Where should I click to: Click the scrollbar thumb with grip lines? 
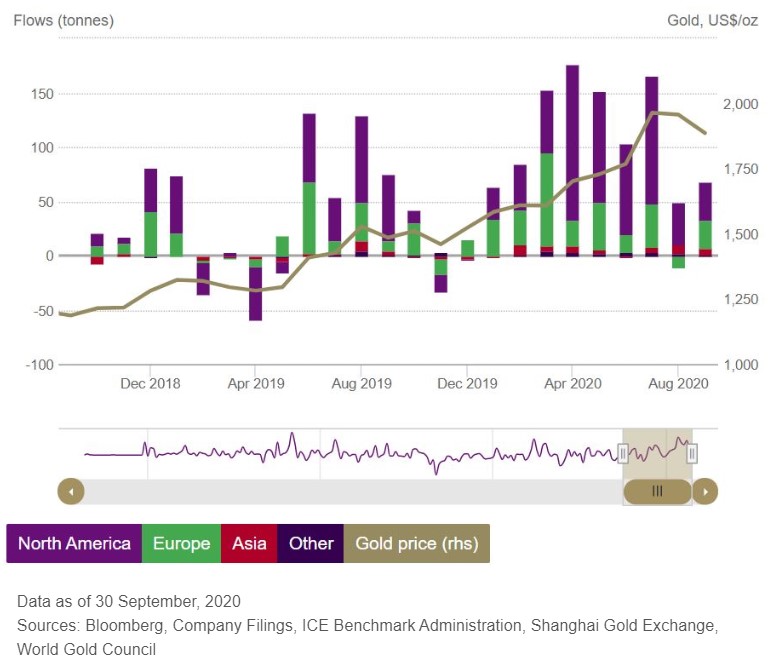pyautogui.click(x=657, y=491)
